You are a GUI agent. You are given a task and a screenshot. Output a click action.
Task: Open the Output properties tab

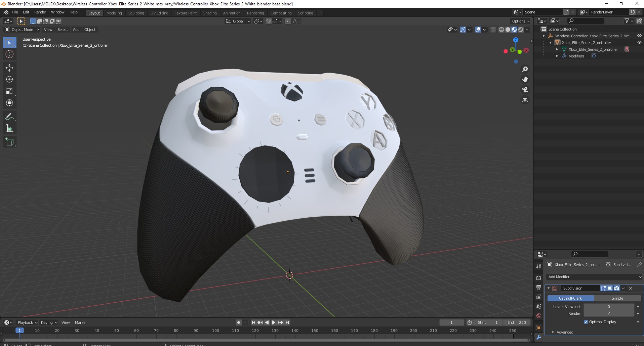coord(539,288)
